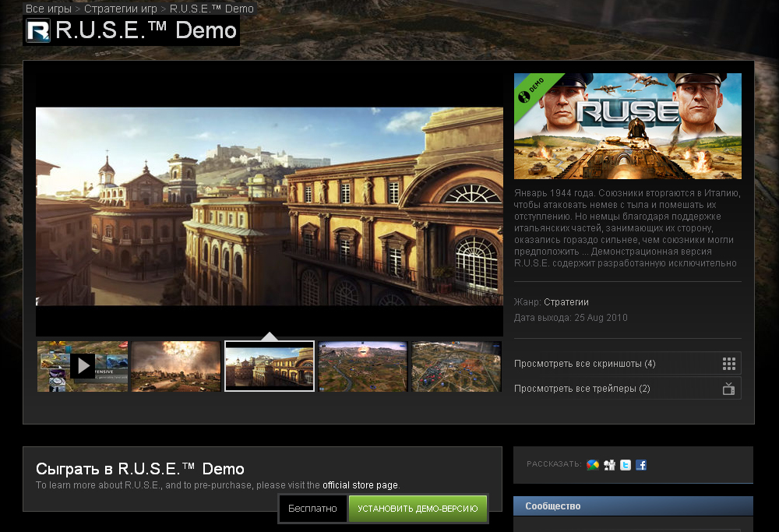Screen dimensions: 779x532
Task: Open the tactical map screenshot thumbnail
Action: (x=456, y=366)
